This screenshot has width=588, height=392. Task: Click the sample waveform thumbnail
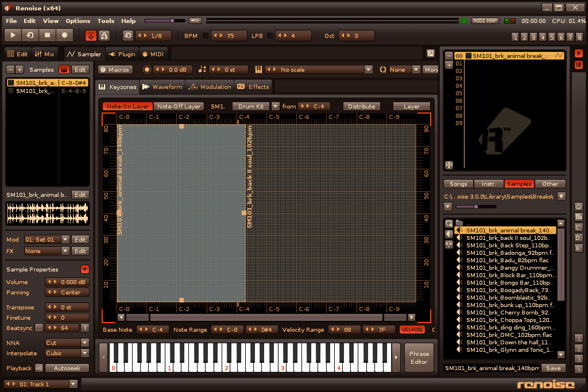(47, 214)
